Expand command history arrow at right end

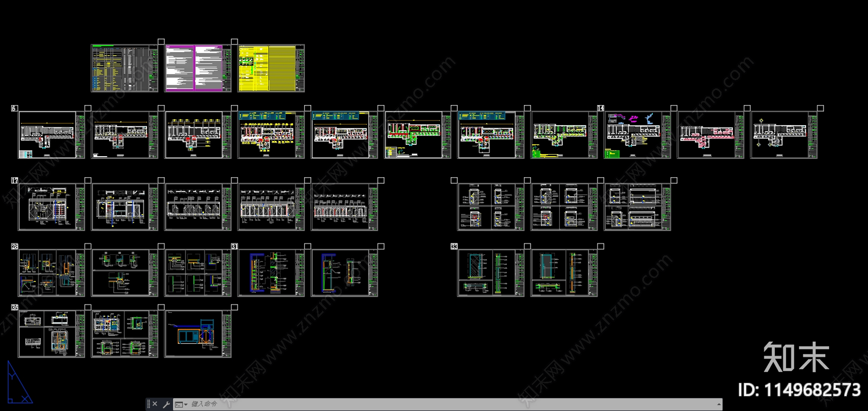click(719, 404)
